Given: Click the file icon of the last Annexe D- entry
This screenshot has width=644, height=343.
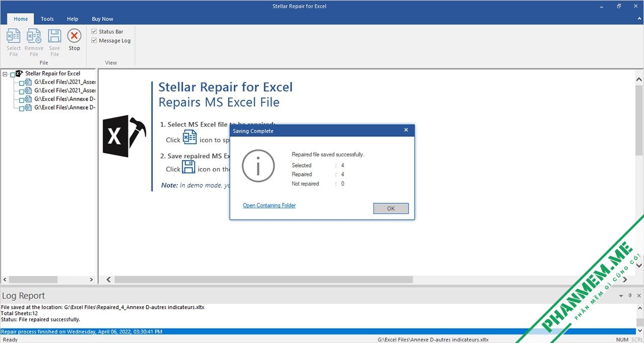Looking at the screenshot, I should coord(29,108).
